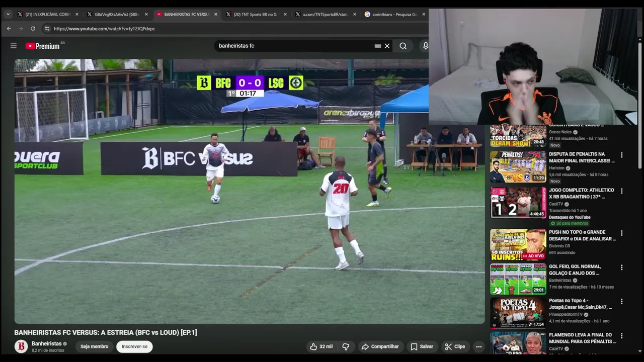Click the JOGO COMPLETO: ATHLETICO title text

coord(582,193)
